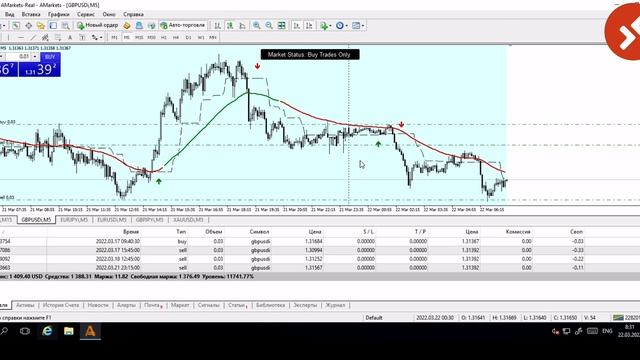The height and width of the screenshot is (360, 640).
Task: Switch chart to candlesticks icon
Action: [x=230, y=25]
